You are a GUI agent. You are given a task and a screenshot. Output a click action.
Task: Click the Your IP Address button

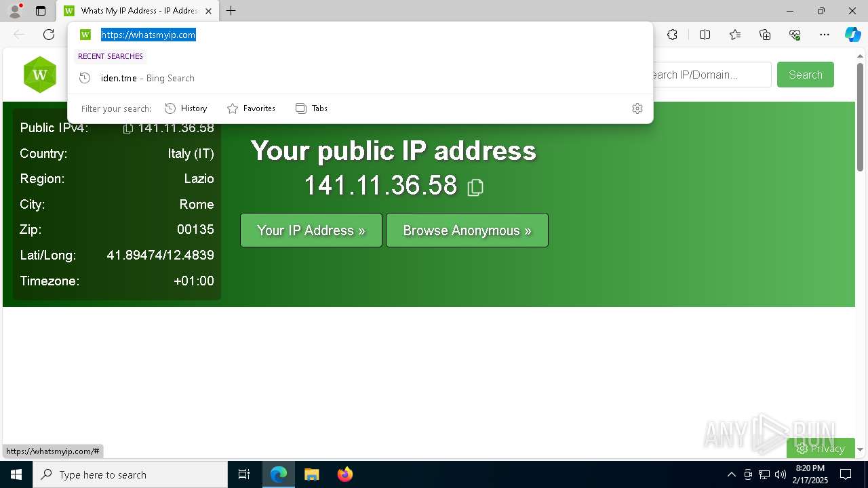311,230
